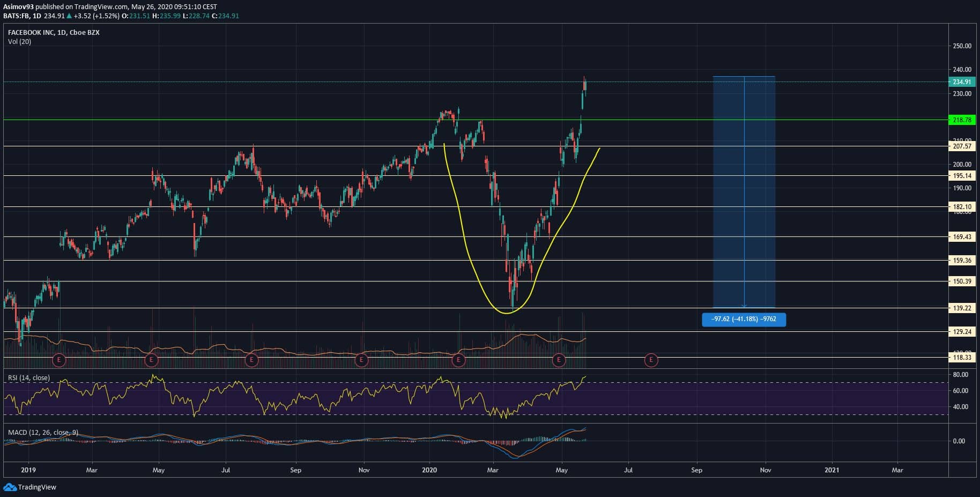Screen dimensions: 980x497
Task: Select the yellow cup-shaped curve drawing
Action: pyautogui.click(x=506, y=313)
